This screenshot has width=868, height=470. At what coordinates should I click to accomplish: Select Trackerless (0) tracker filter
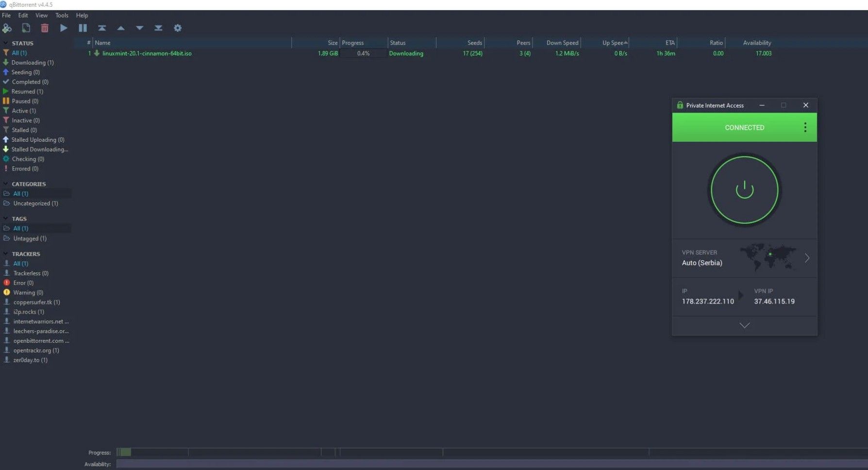click(30, 273)
